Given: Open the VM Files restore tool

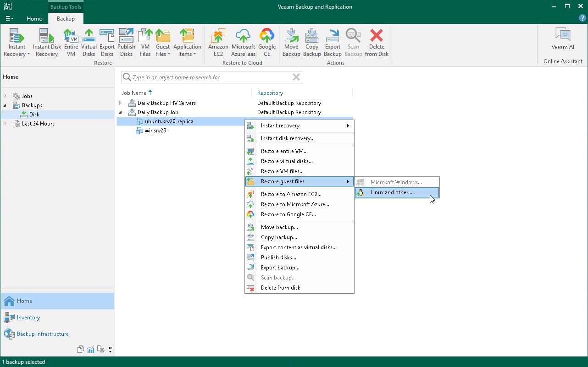Looking at the screenshot, I should pos(145,43).
